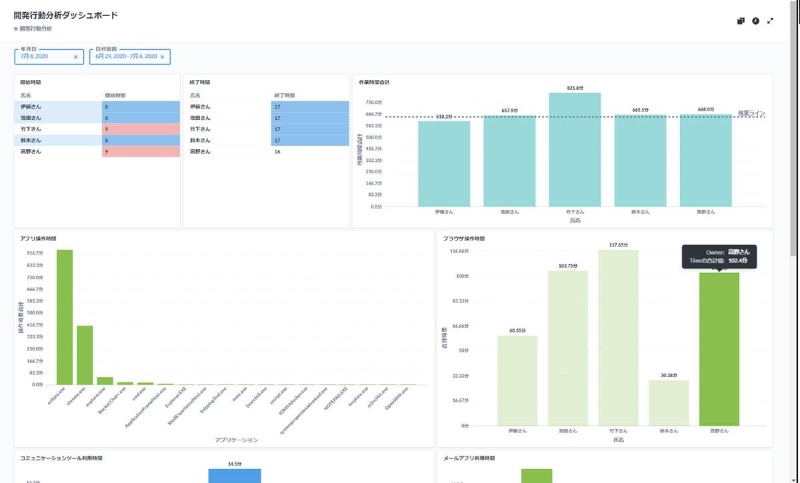Click the second green bar in アプリ操作時間
800x483 pixels.
coord(85,354)
